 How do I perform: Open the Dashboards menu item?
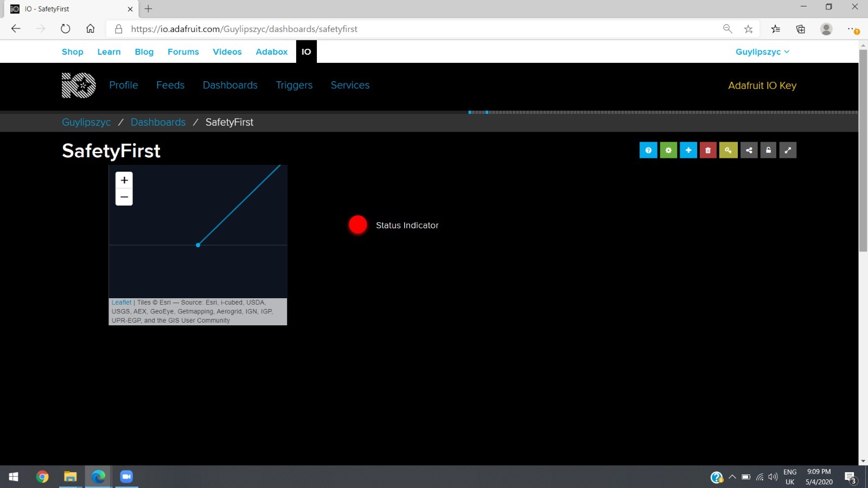(x=230, y=85)
